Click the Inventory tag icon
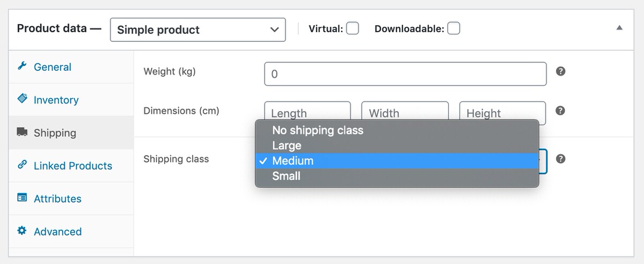Screen dimensions: 644x264 pos(22,99)
